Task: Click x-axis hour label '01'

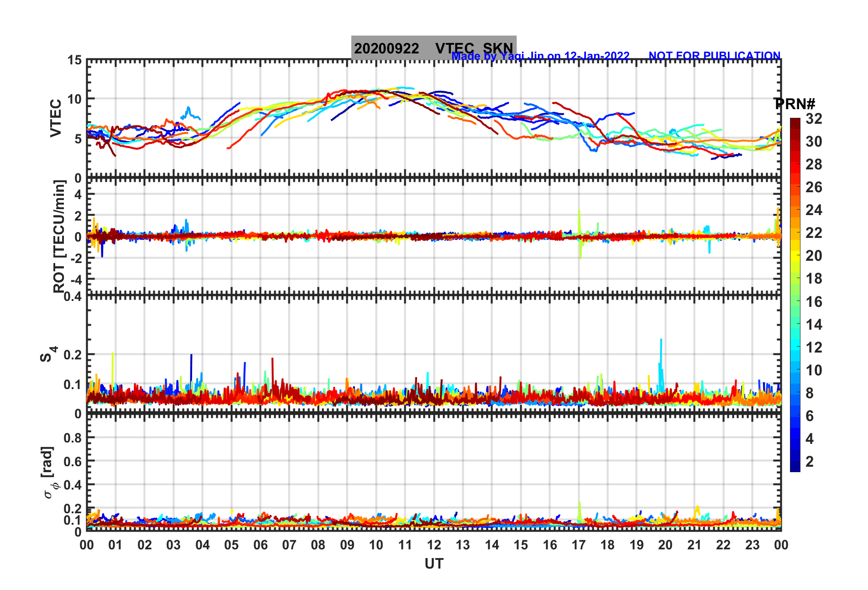Action: tap(115, 545)
